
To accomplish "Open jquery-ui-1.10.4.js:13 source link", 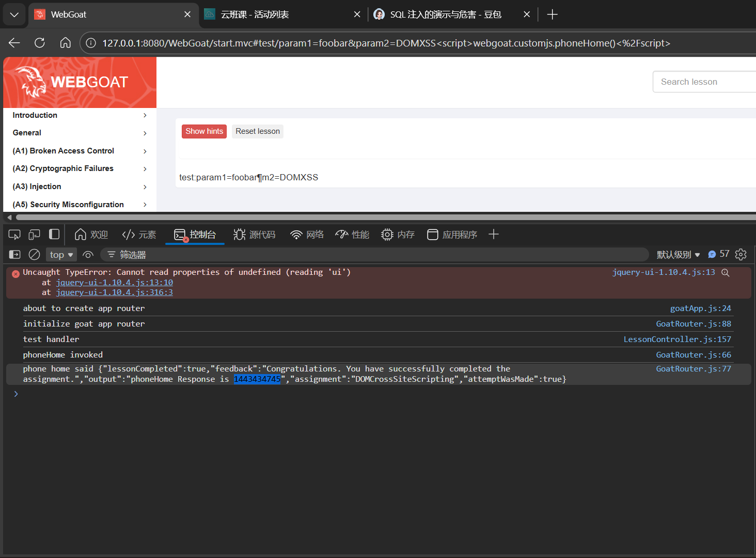I will [664, 272].
